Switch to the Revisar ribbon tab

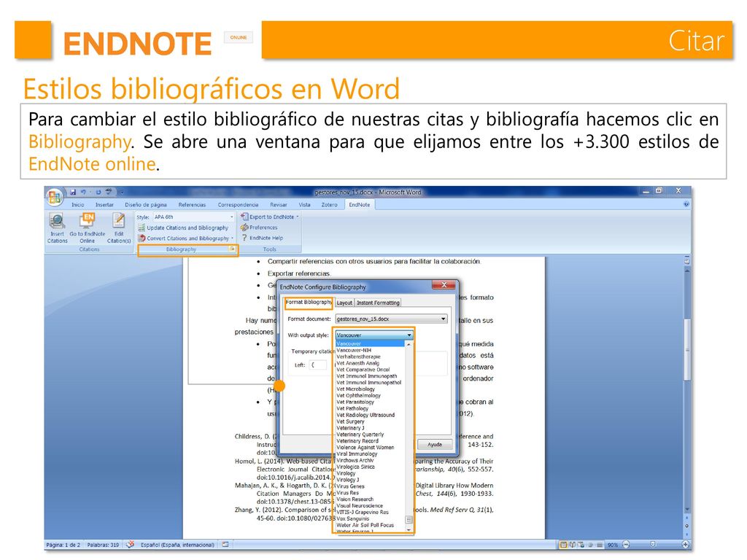coord(278,205)
